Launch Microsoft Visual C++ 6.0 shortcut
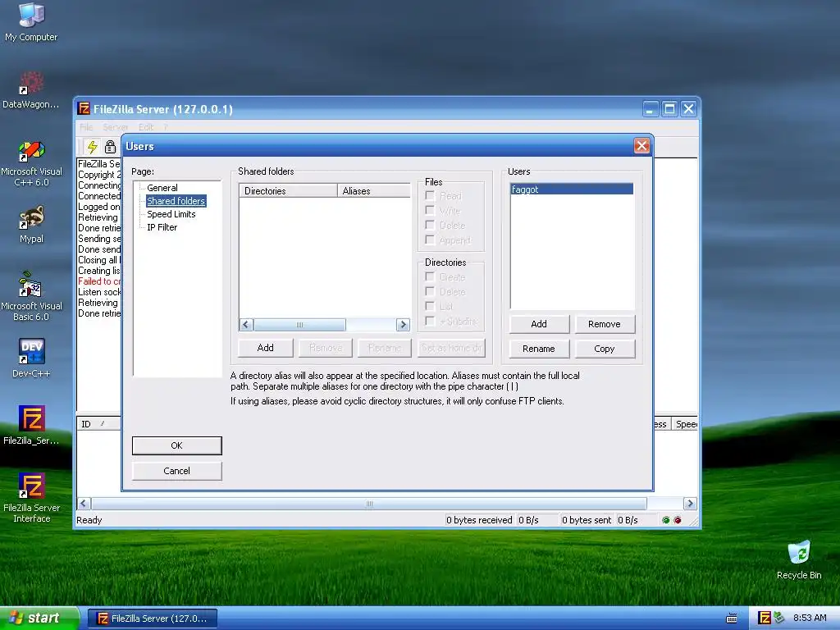The width and height of the screenshot is (840, 630). [x=31, y=163]
